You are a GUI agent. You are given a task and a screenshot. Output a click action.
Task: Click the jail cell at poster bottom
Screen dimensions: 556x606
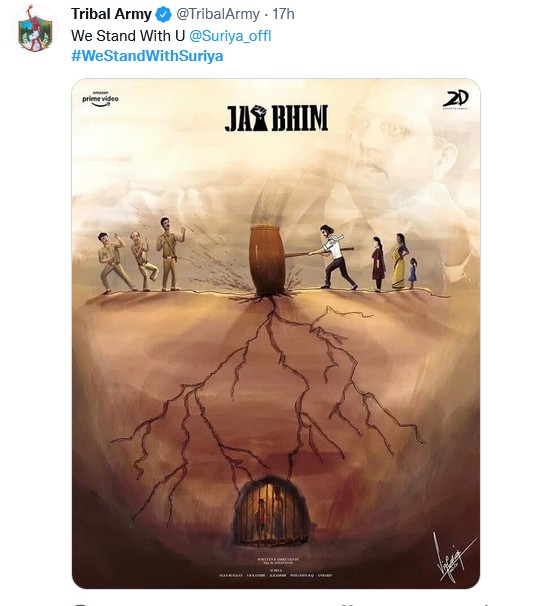[271, 511]
